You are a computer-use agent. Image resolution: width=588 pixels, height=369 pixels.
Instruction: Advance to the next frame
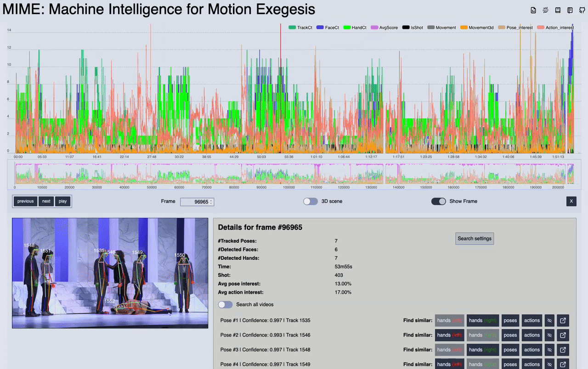[46, 201]
